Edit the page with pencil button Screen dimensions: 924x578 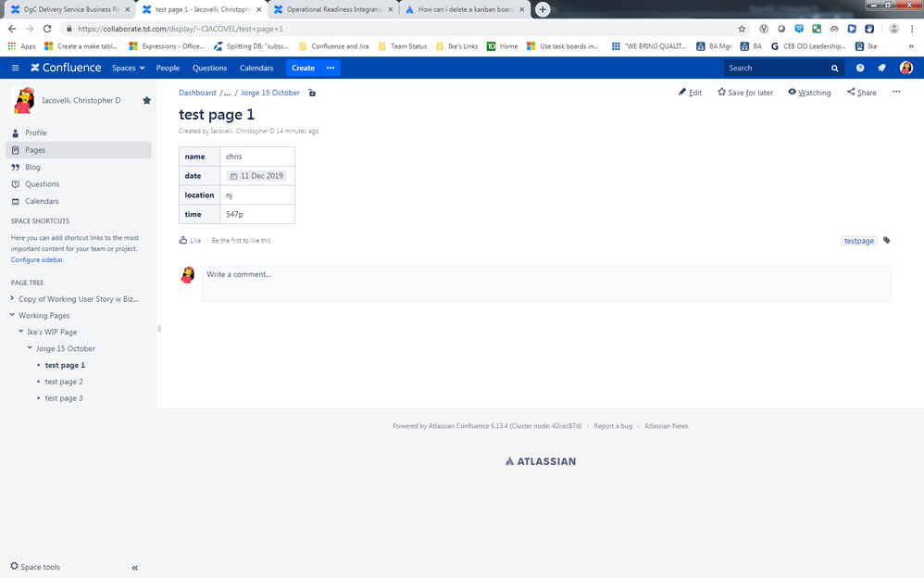point(690,93)
